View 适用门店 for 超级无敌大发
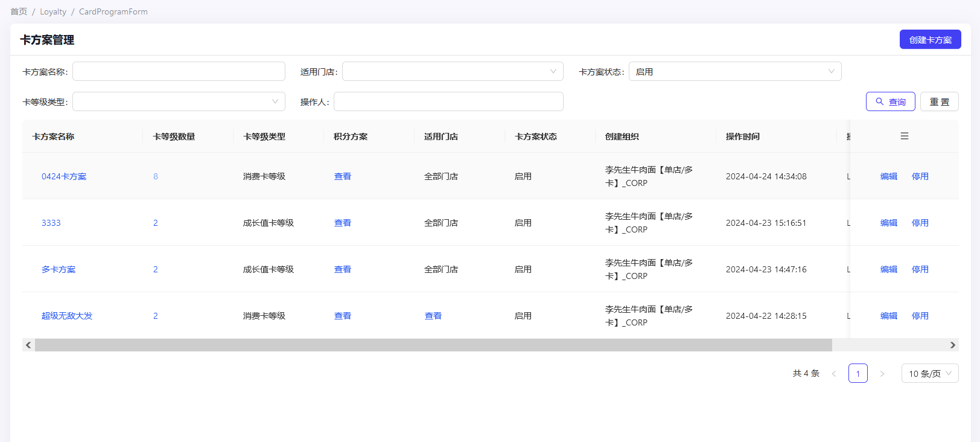Viewport: 980px width, 442px height. pyautogui.click(x=433, y=316)
